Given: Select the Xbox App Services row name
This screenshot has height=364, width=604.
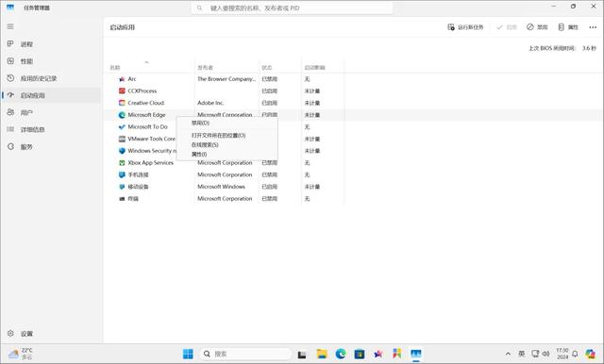Looking at the screenshot, I should tap(151, 163).
